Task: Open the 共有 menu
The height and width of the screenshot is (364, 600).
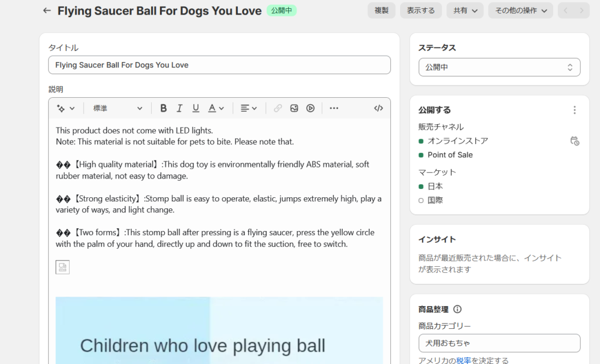Action: coord(465,11)
